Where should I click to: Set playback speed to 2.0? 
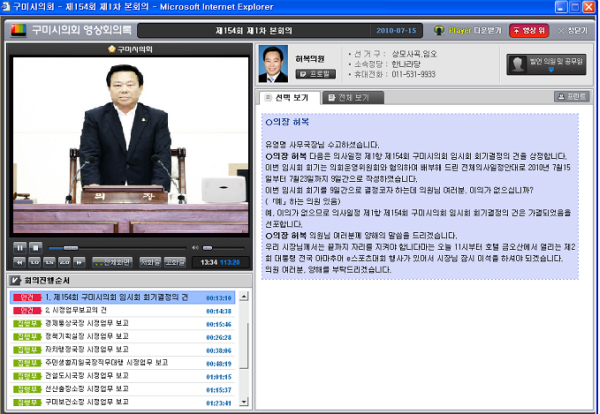tap(65, 262)
